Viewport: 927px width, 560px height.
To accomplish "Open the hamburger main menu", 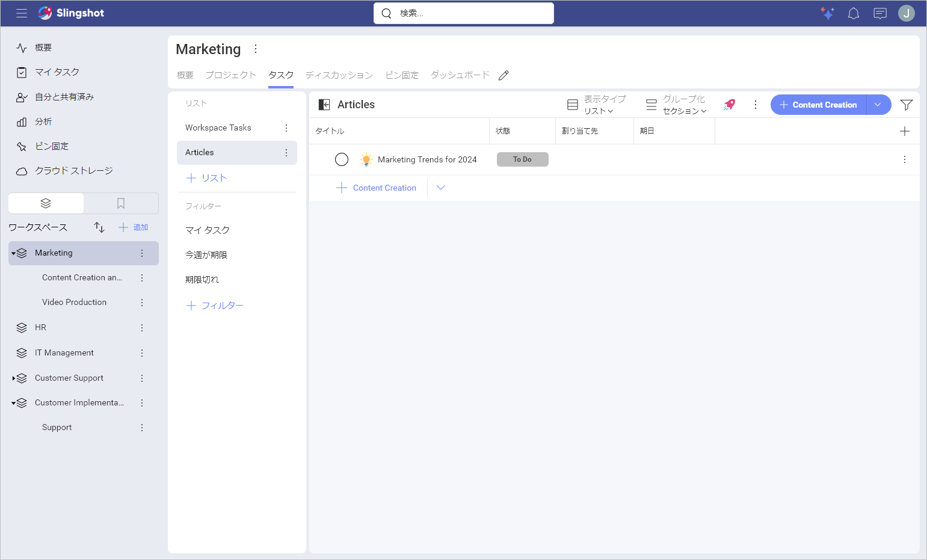I will [22, 13].
